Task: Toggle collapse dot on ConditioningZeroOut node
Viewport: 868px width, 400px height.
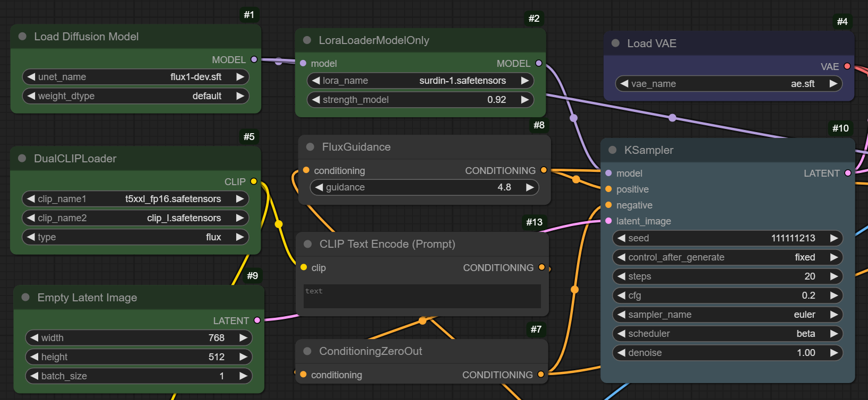Action: click(x=307, y=351)
